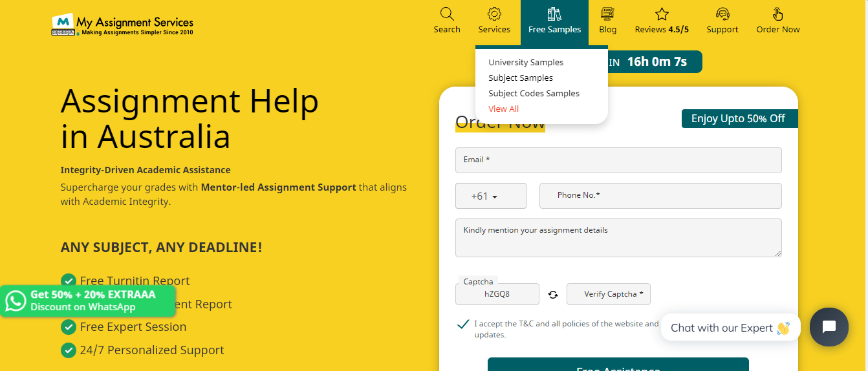868x371 pixels.
Task: Click the WhatsApp discount banner
Action: (87, 301)
